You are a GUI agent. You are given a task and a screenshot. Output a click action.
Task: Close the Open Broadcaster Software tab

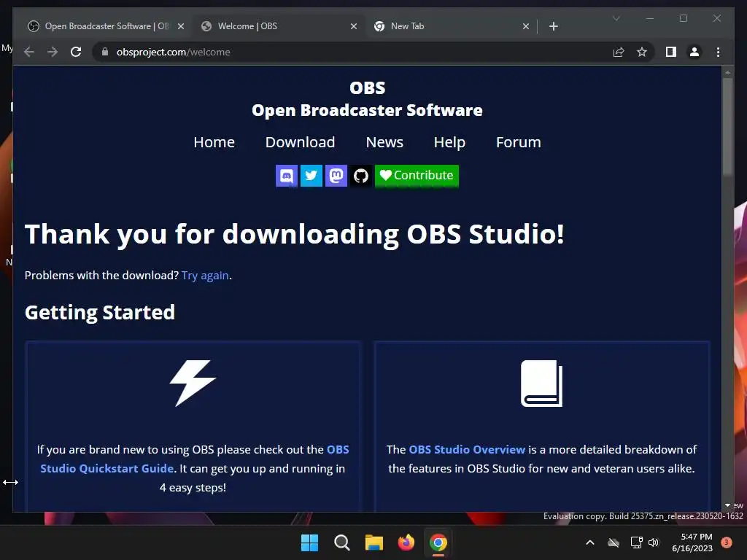point(181,26)
